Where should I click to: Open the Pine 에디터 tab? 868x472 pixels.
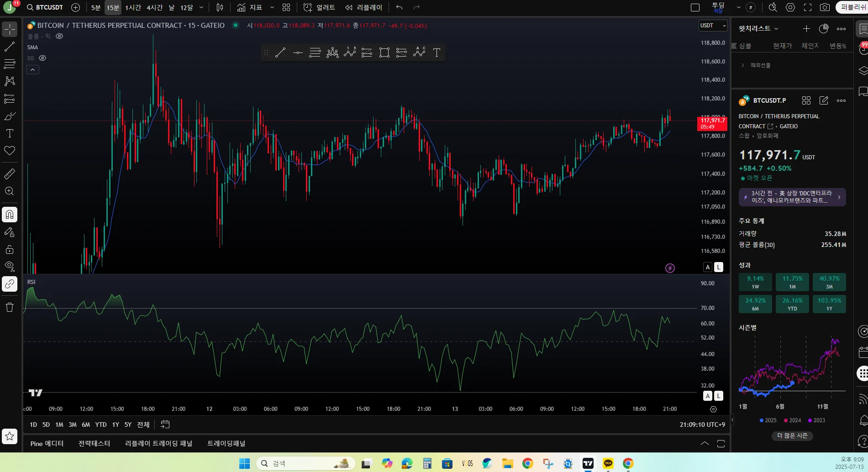(47, 443)
